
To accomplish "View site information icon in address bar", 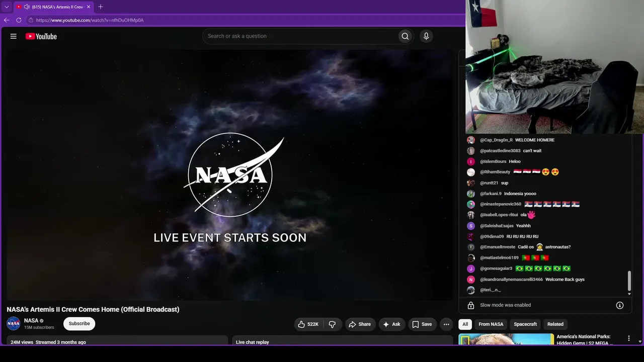I will [31, 20].
